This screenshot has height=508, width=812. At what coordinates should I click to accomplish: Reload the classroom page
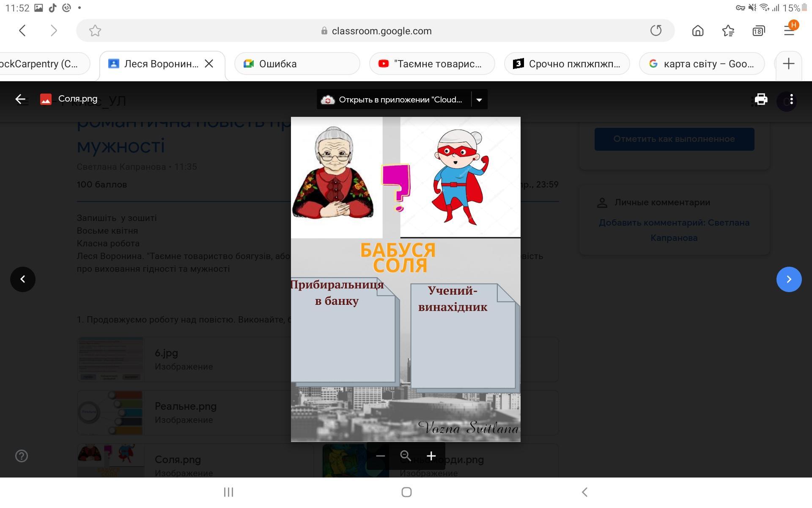[656, 30]
